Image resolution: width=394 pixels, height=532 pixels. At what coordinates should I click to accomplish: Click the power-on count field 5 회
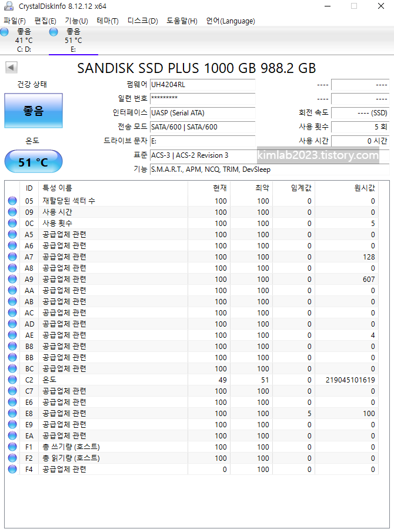(360, 127)
